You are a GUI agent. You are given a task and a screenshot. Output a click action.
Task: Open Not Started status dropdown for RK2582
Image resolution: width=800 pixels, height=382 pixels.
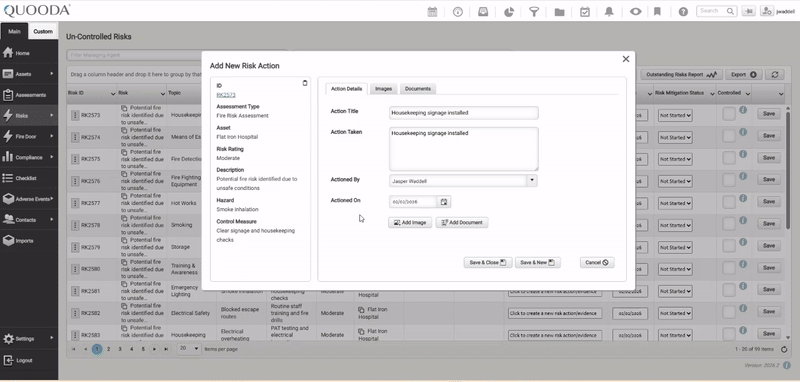coord(675,313)
